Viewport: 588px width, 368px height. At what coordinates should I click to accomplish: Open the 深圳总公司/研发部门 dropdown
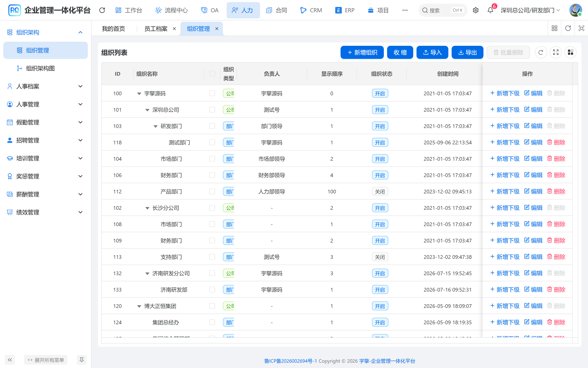coord(530,10)
